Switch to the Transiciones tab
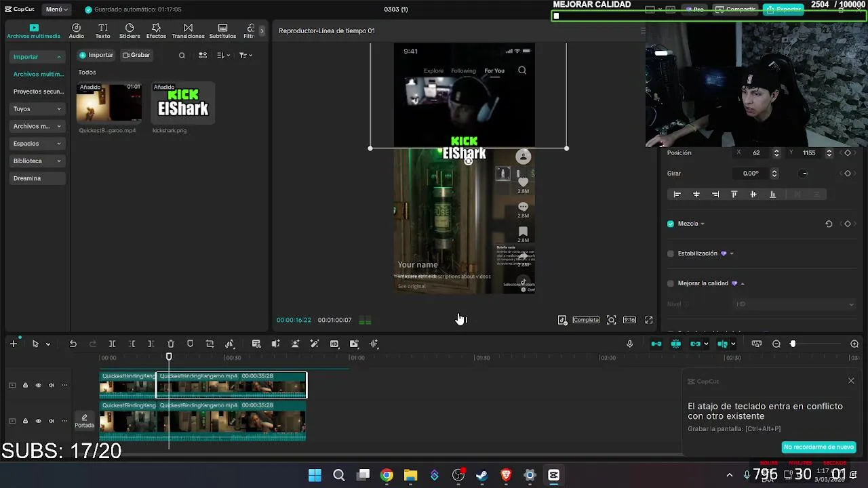This screenshot has height=488, width=868. click(x=188, y=31)
